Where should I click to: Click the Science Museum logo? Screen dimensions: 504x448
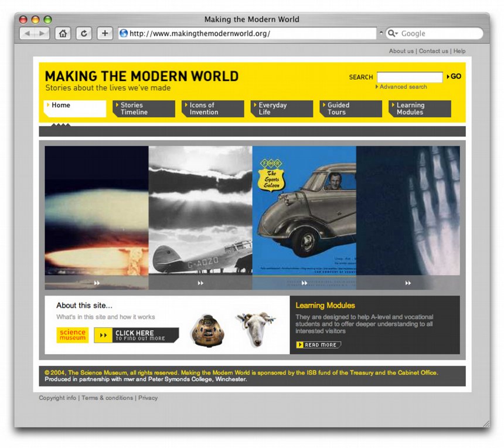(73, 335)
